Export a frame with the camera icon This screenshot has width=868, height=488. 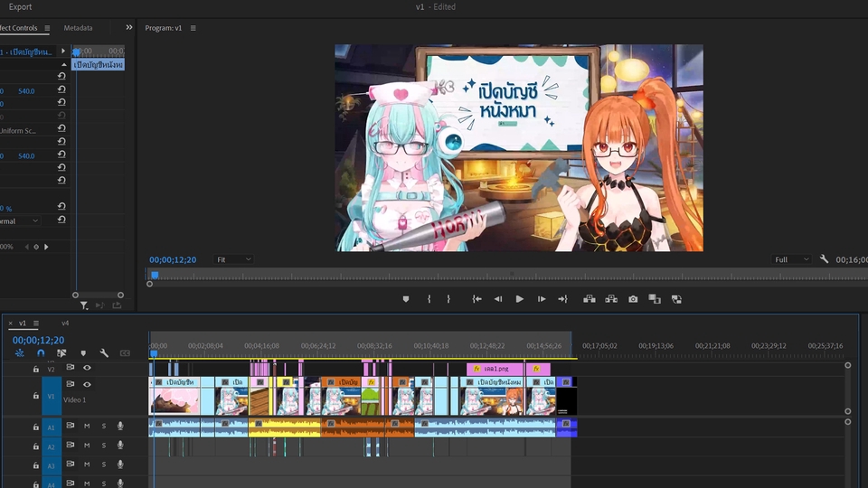tap(633, 299)
